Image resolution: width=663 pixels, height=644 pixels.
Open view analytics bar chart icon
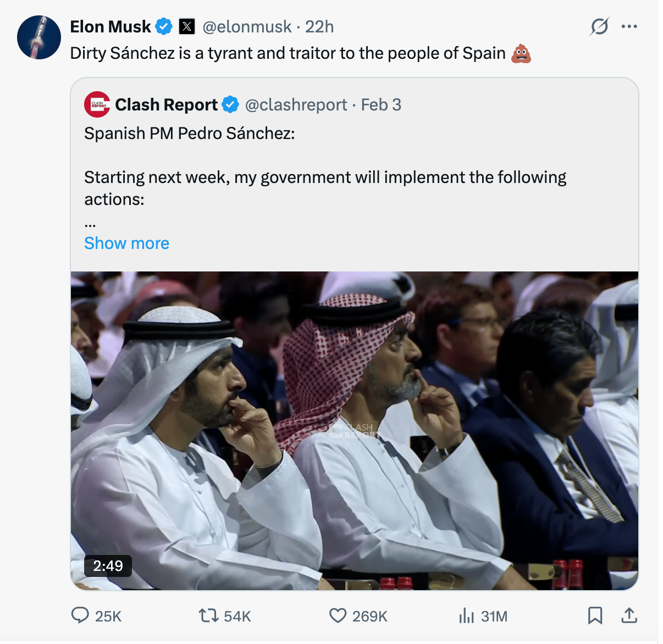[x=466, y=615]
